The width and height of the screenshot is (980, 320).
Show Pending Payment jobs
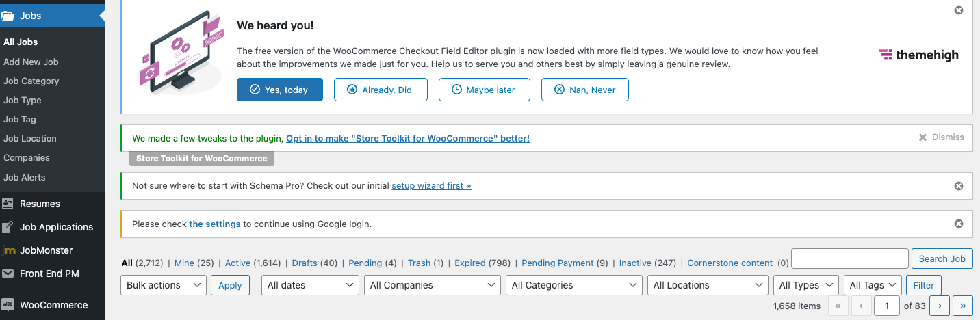[557, 263]
